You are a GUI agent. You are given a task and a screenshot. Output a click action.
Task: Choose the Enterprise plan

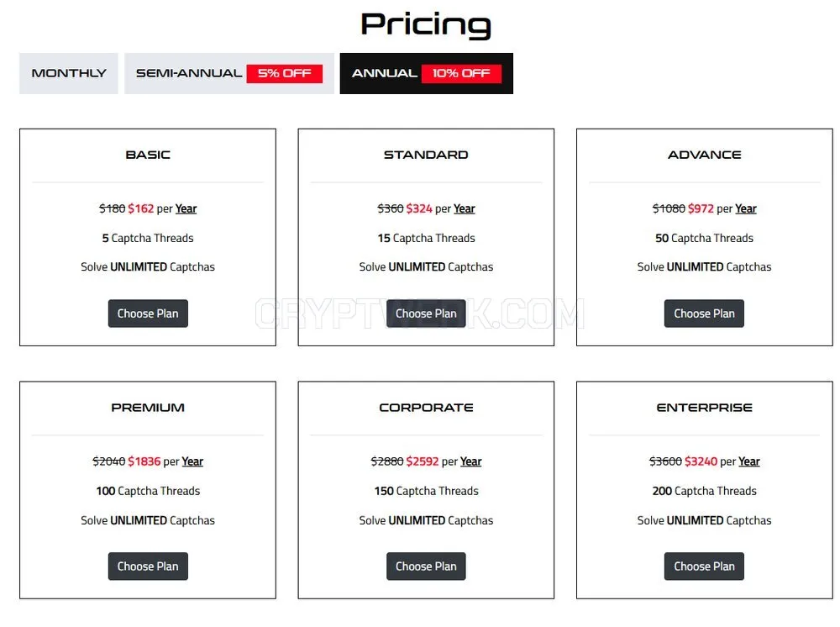pos(704,566)
